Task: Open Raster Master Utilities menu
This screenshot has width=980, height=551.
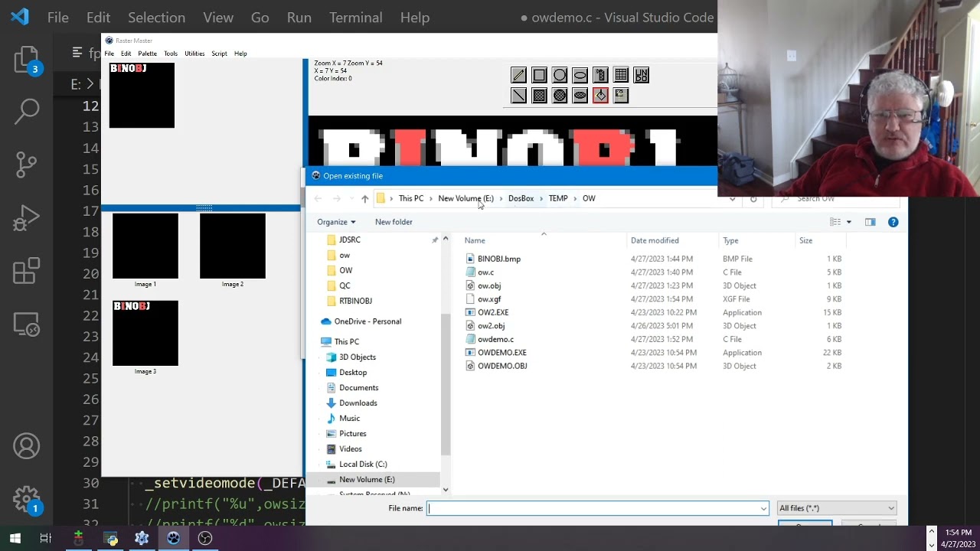Action: [194, 54]
